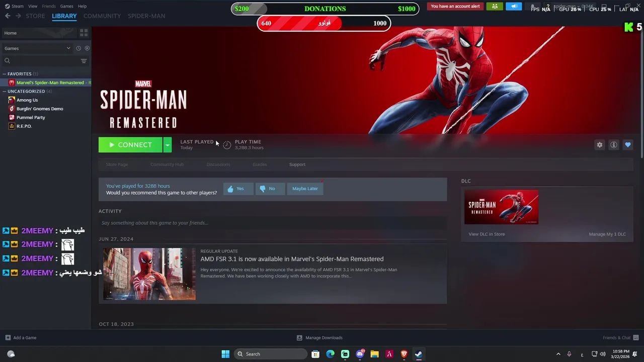Click thumbs down No recommendation

[x=270, y=189]
